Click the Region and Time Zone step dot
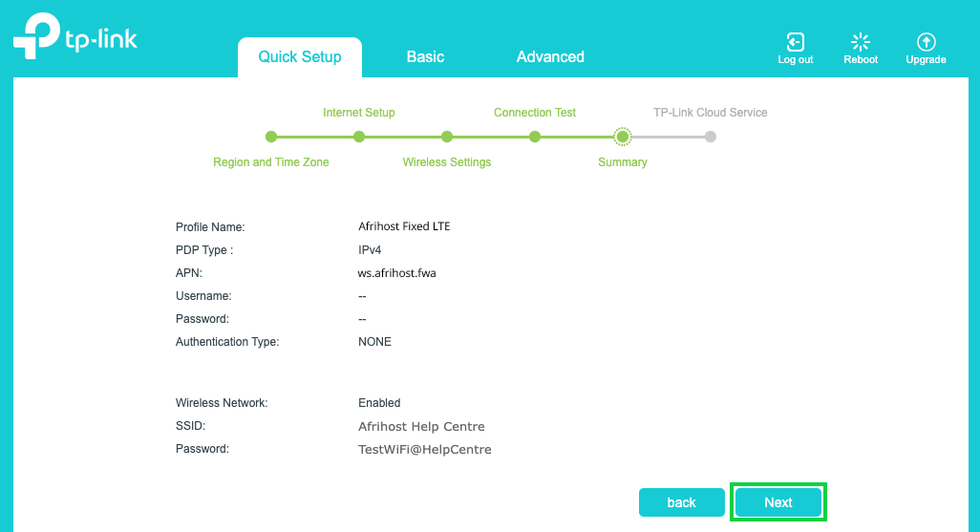This screenshot has width=980, height=532. 271,137
